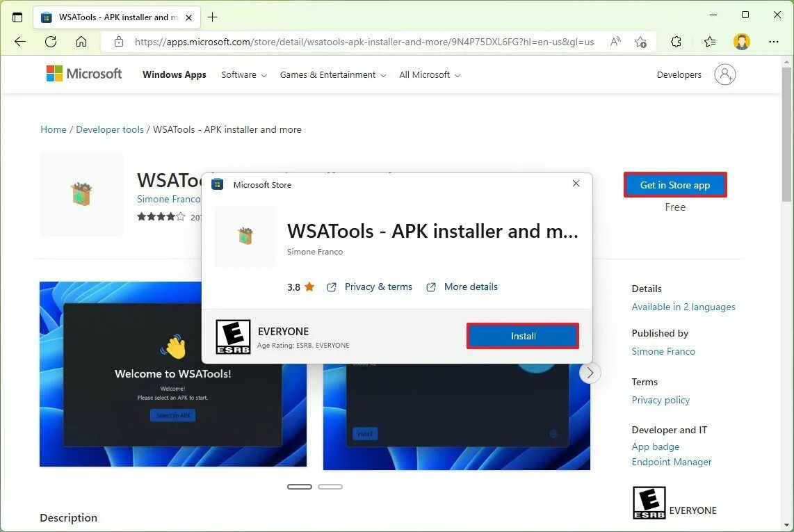Open App badge link
This screenshot has width=794, height=532.
tap(655, 446)
